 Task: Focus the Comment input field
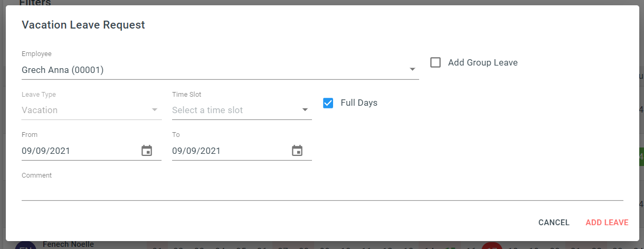tap(323, 191)
